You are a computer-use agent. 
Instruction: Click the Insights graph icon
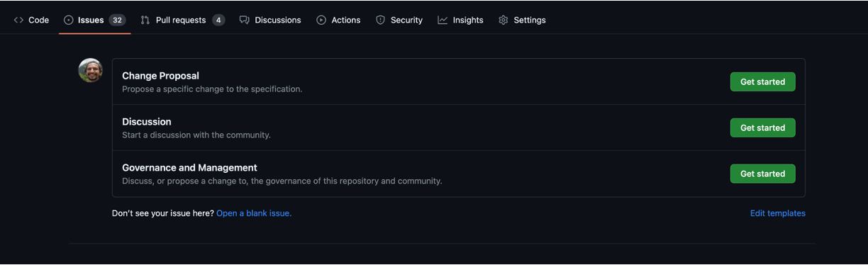pos(443,20)
